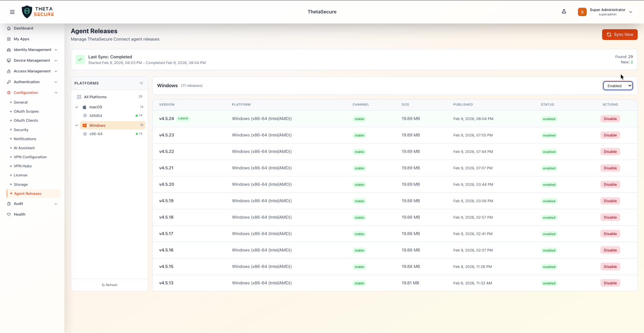Select the x86-64 item under Windows
Image resolution: width=644 pixels, height=333 pixels.
(x=96, y=134)
